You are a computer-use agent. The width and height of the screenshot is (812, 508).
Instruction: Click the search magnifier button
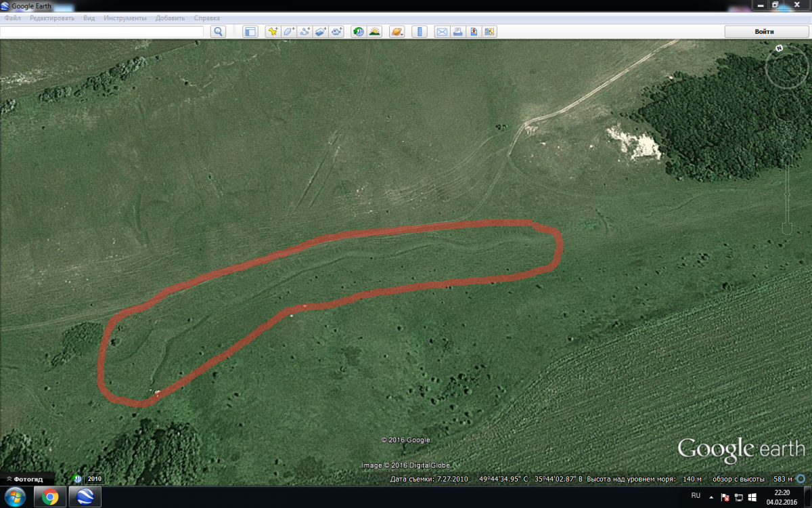(x=218, y=31)
